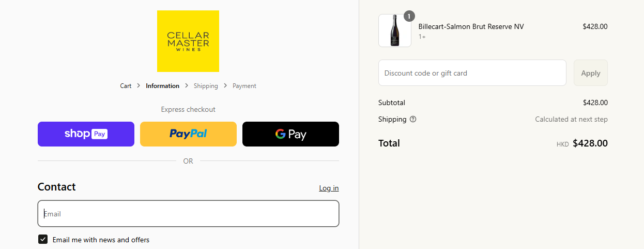
Task: Click the Billecart-Salmon bottle thumbnail
Action: [x=395, y=31]
